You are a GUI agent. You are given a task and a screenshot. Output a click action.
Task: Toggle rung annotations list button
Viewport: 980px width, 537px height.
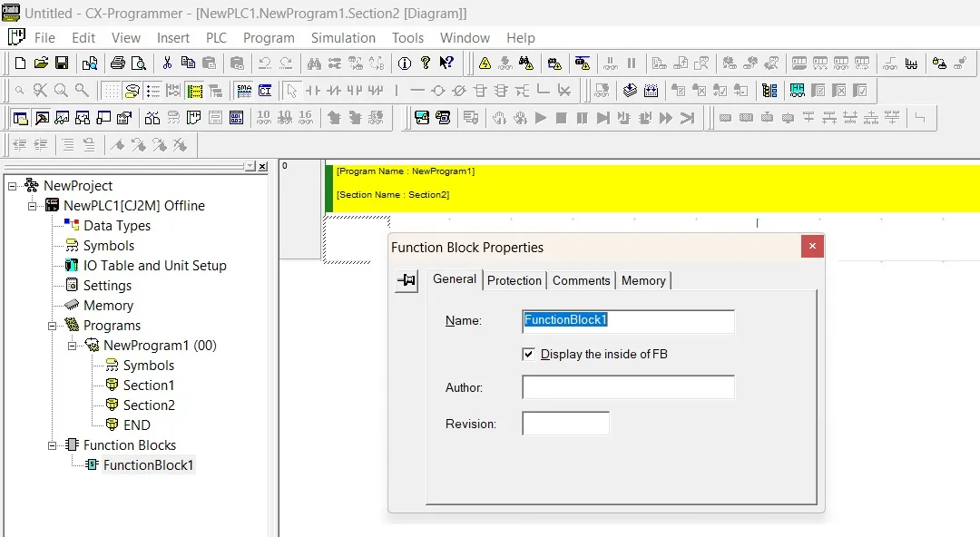(x=153, y=91)
